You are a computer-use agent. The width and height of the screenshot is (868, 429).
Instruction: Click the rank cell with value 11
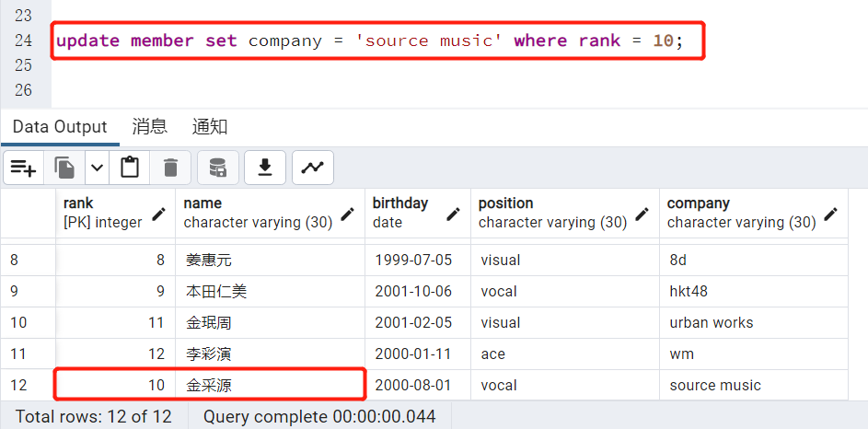tap(115, 322)
